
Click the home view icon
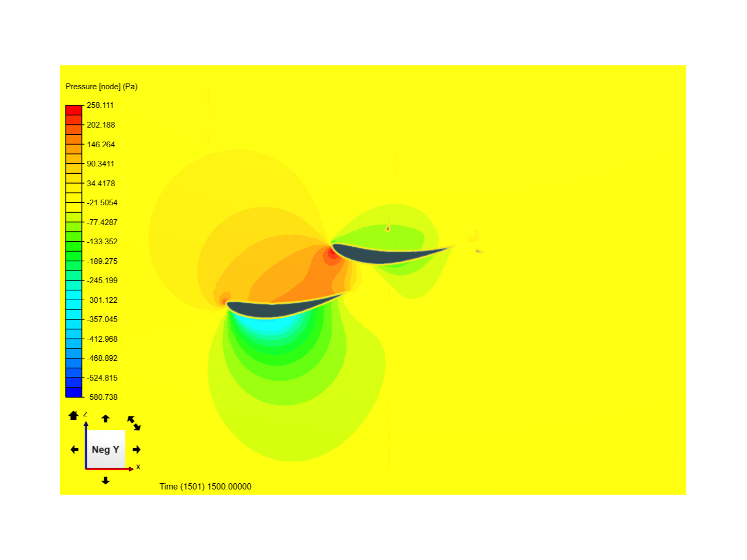73,415
